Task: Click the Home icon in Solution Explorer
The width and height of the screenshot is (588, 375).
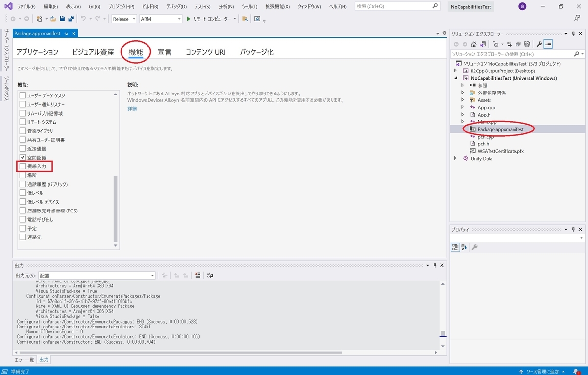Action: pos(474,44)
